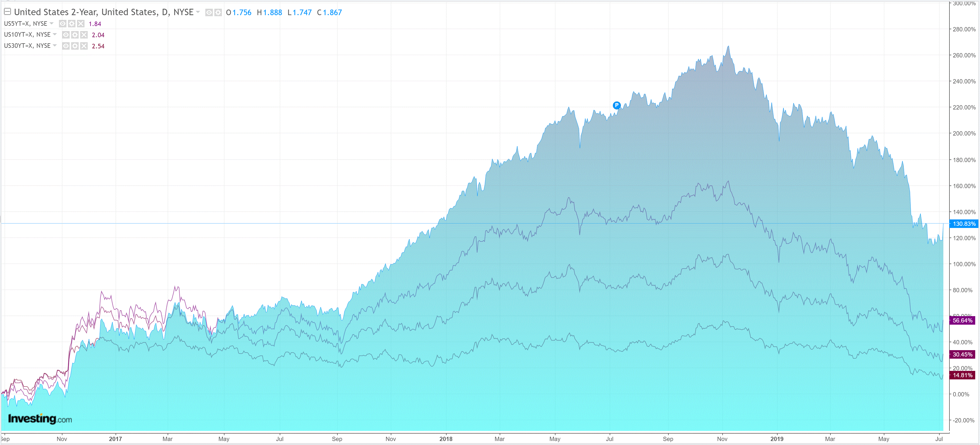
Task: Open settings gear for US5YT=X series
Action: [72, 24]
